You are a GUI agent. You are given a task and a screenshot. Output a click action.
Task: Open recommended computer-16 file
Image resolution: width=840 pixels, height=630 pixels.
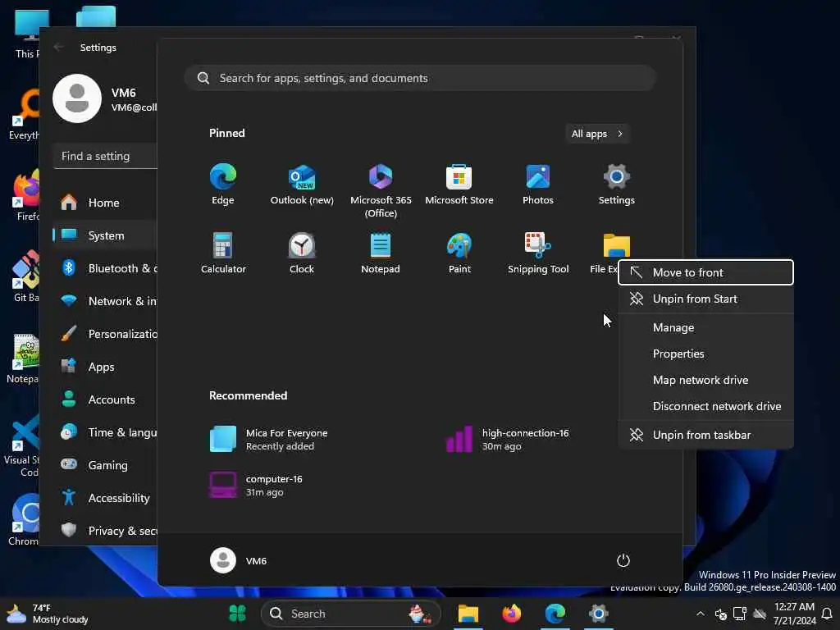(257, 485)
